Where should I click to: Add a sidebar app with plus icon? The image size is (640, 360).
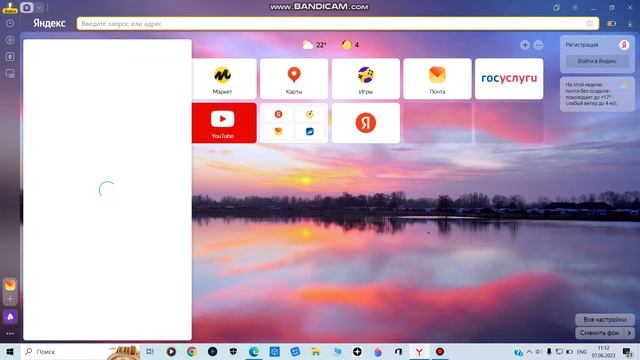click(10, 299)
